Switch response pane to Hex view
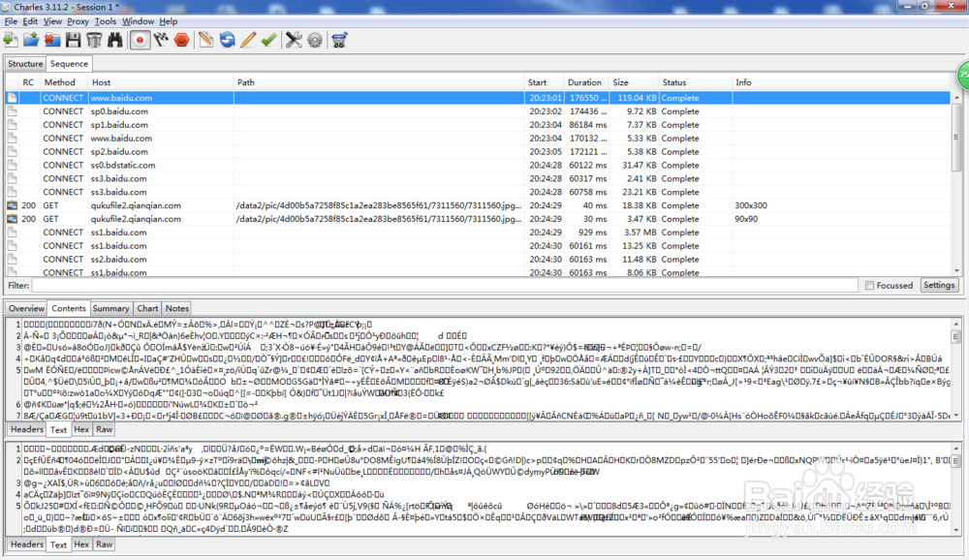Screen dimensions: 969x560 coord(81,544)
